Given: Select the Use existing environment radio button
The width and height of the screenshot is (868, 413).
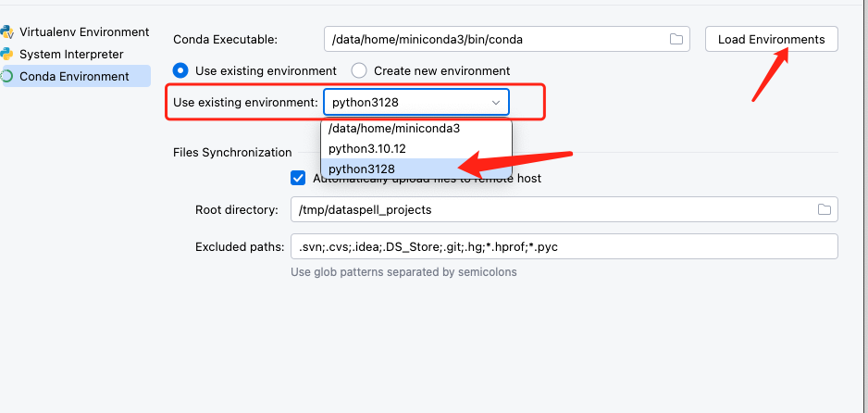Looking at the screenshot, I should tap(181, 70).
